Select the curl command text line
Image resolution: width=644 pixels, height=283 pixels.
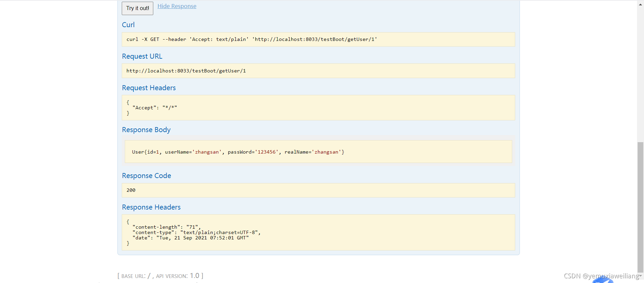point(252,39)
